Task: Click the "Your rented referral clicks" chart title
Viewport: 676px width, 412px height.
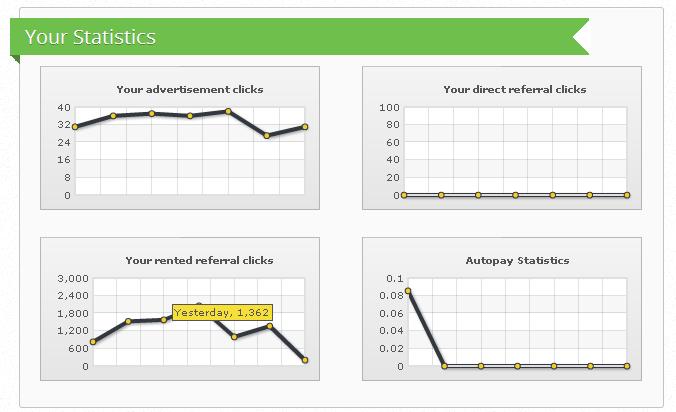Action: (x=199, y=260)
